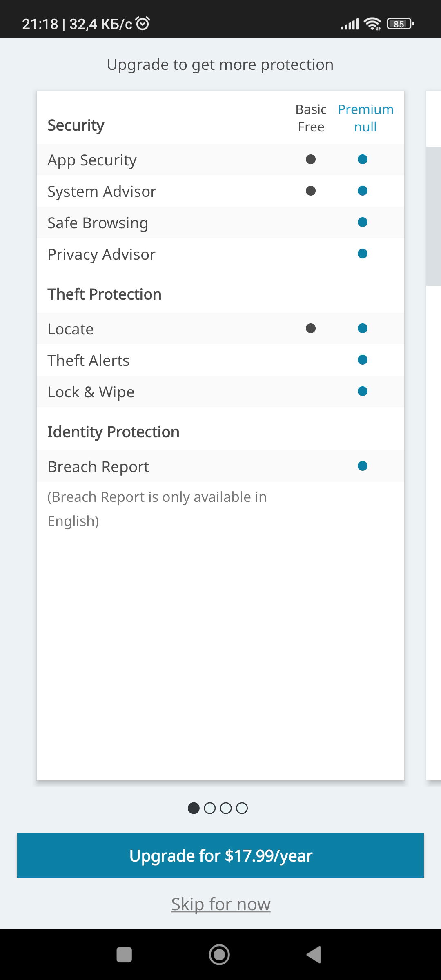Select the first page indicator dot
Viewport: 441px width, 980px height.
(194, 808)
